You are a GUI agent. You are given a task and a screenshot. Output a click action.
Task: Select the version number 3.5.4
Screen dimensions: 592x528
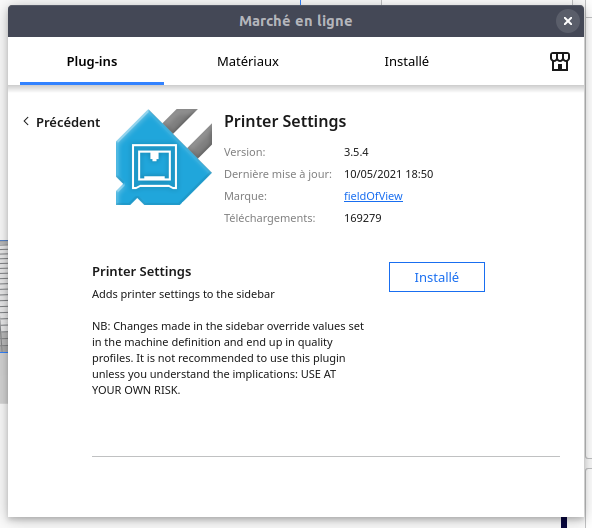[x=356, y=152]
